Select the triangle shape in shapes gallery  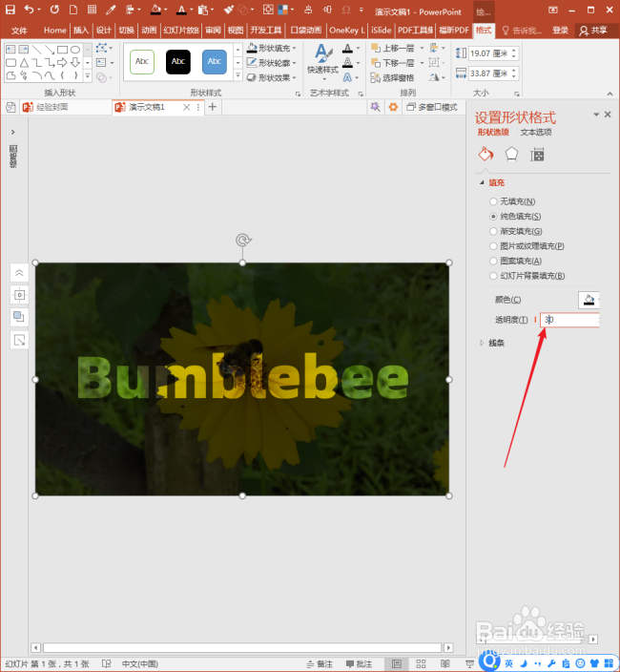coord(24,63)
